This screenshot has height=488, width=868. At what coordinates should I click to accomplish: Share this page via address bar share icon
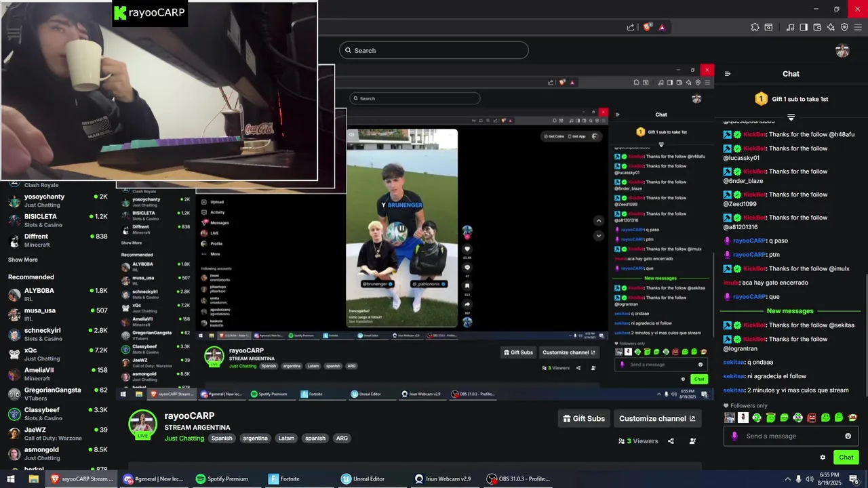631,27
